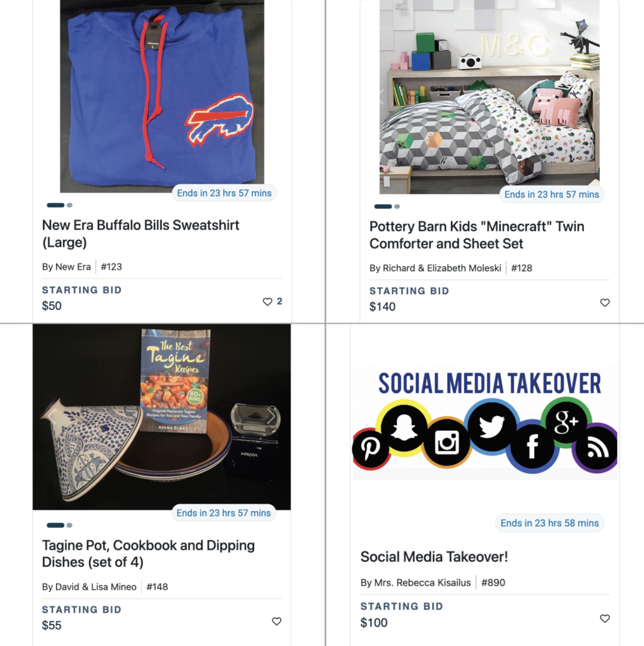
Task: Open Social Media Takeover! item title
Action: coord(434,557)
